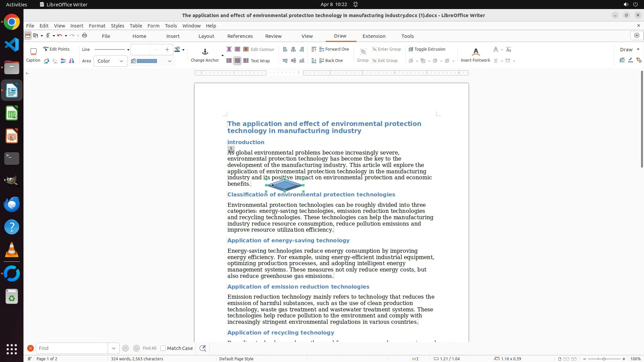Screen dimensions: 644x362
Task: Expand the fill color palette dropdown arrow
Action: coord(170,61)
